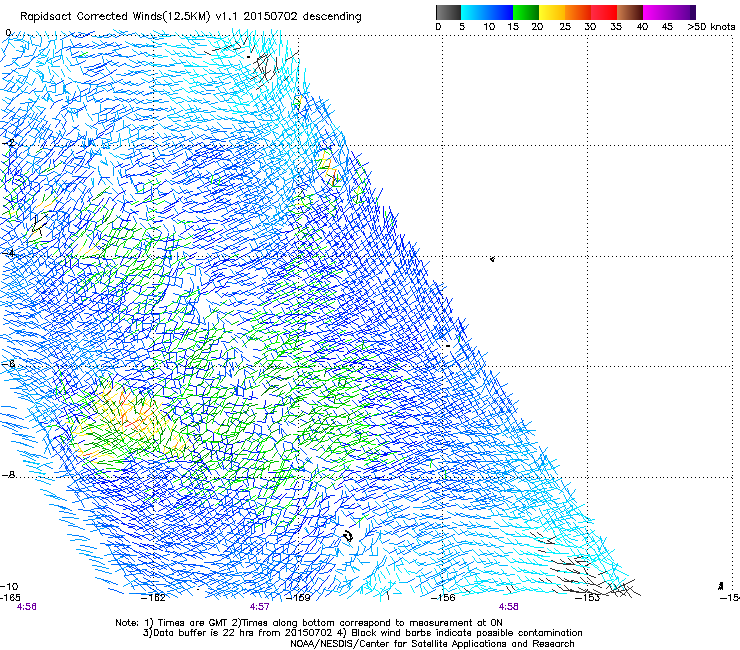The height and width of the screenshot is (650, 740).
Task: Click the brown 35–40 knots color segment
Action: [630, 12]
